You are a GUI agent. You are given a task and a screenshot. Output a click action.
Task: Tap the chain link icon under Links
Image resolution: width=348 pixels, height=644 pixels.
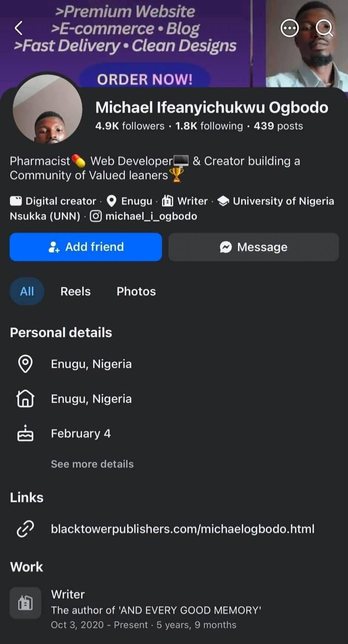click(x=25, y=529)
